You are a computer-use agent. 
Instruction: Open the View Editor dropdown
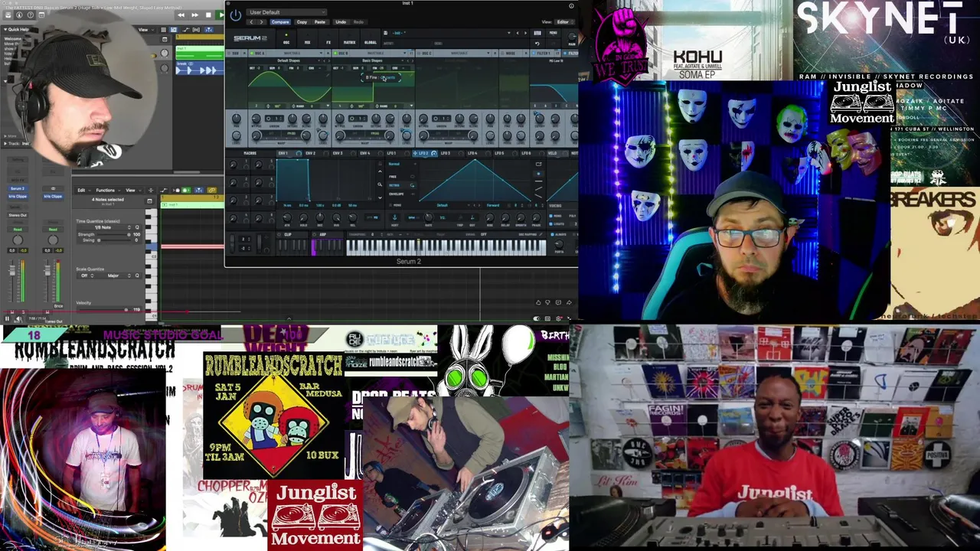(x=564, y=22)
